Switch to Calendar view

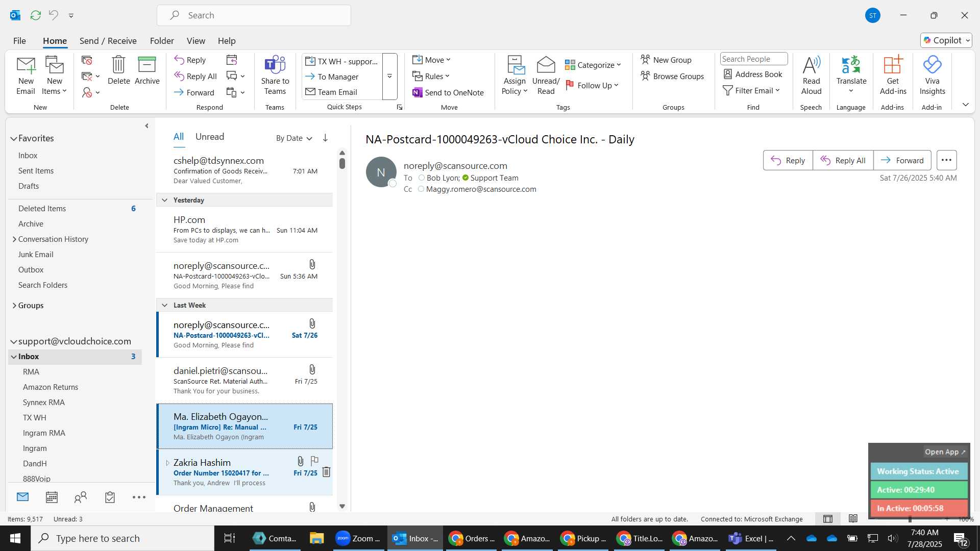(52, 497)
